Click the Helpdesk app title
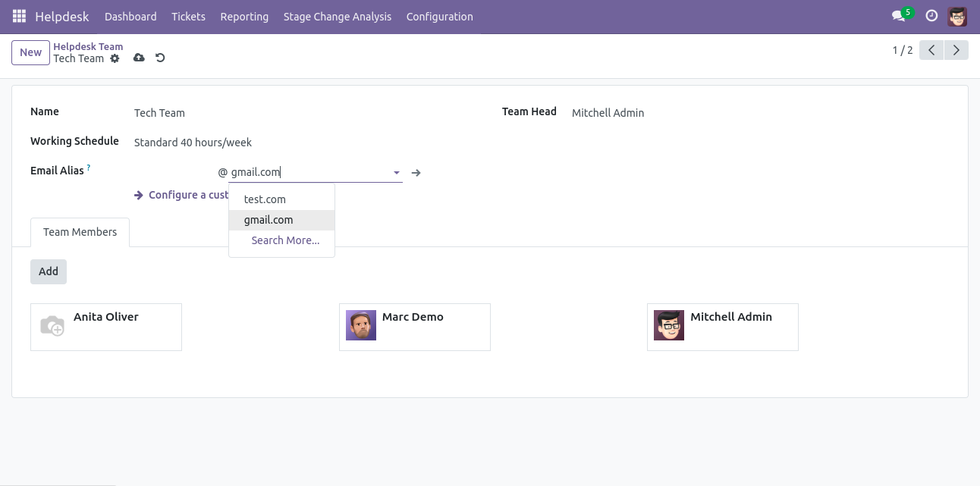The height and width of the screenshot is (486, 980). 61,16
